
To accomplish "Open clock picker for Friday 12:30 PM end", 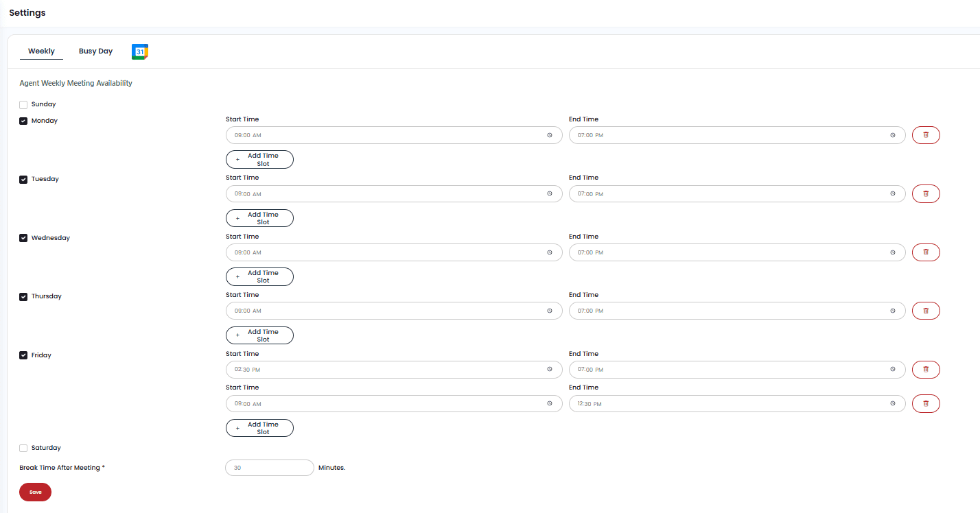I will (x=893, y=404).
